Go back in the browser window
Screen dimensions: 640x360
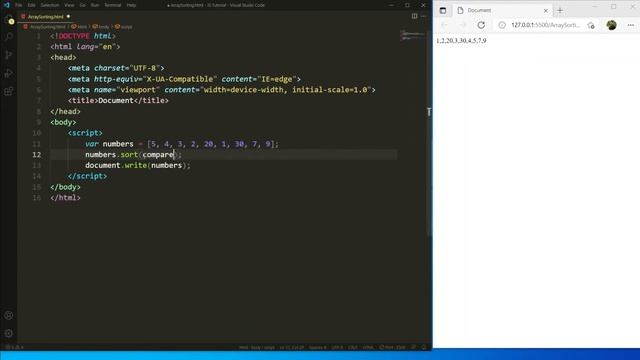[444, 25]
